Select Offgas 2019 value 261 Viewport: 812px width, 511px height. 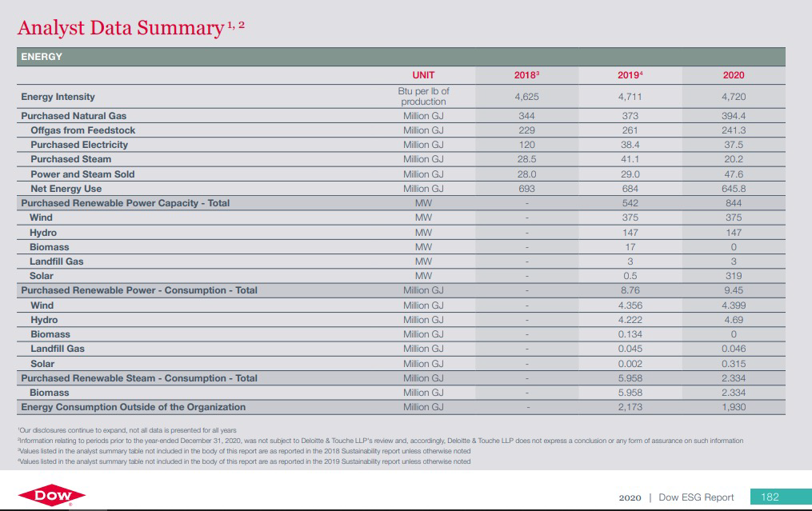pyautogui.click(x=630, y=130)
